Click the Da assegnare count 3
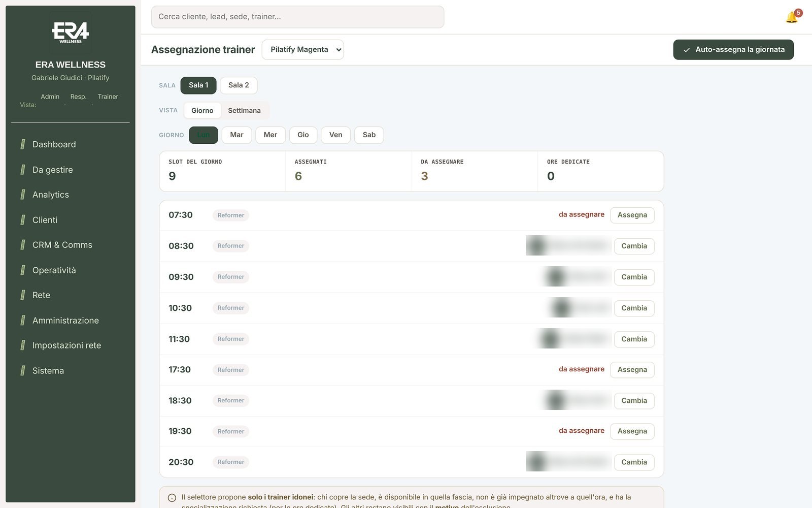The image size is (812, 508). pyautogui.click(x=424, y=176)
